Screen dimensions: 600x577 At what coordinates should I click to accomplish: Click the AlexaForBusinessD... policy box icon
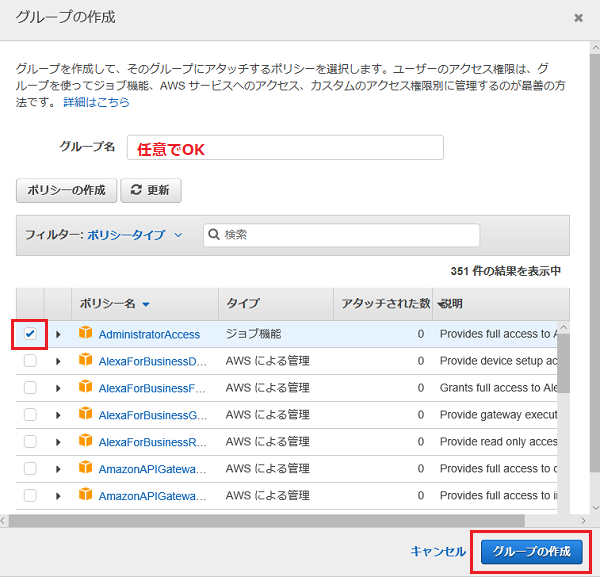[x=85, y=359]
